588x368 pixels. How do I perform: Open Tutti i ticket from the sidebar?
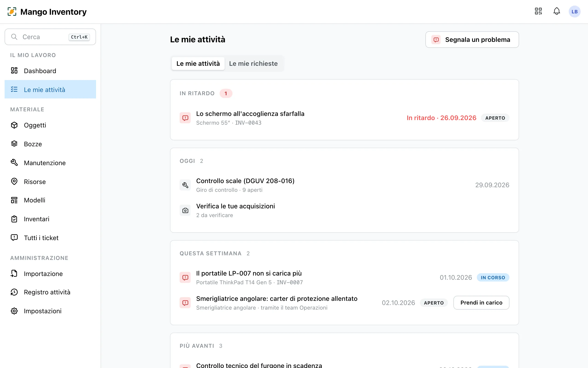pyautogui.click(x=50, y=238)
